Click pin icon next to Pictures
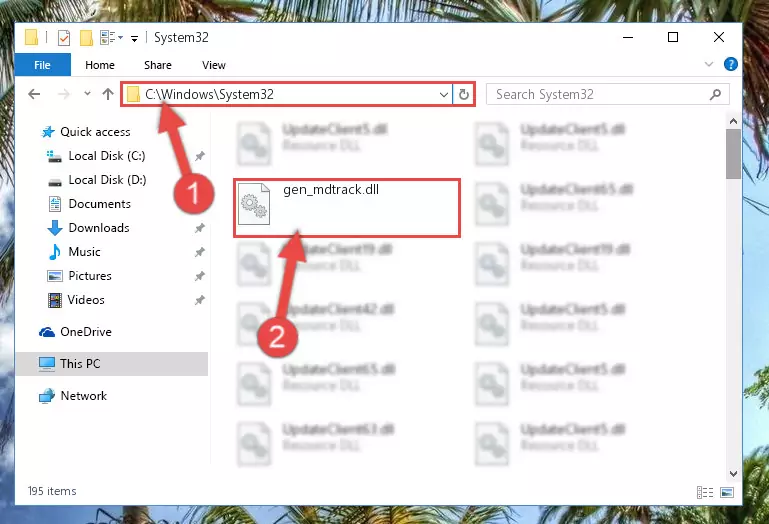The height and width of the screenshot is (524, 769). coord(200,276)
